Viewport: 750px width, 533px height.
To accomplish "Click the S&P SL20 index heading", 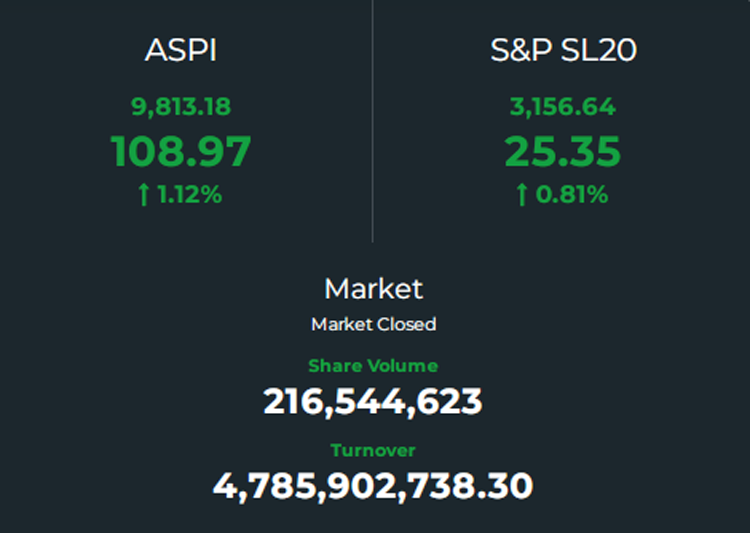I will coord(563,50).
